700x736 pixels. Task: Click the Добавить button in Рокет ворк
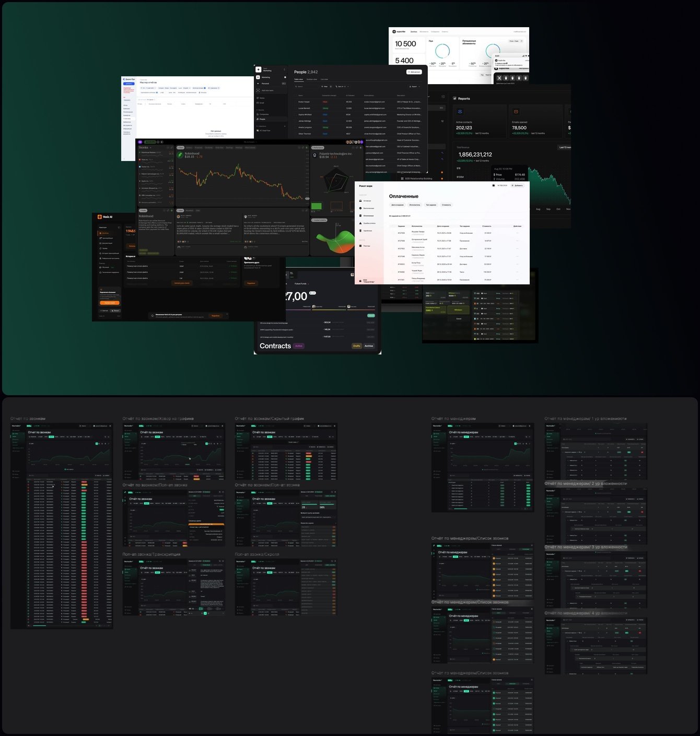(517, 186)
